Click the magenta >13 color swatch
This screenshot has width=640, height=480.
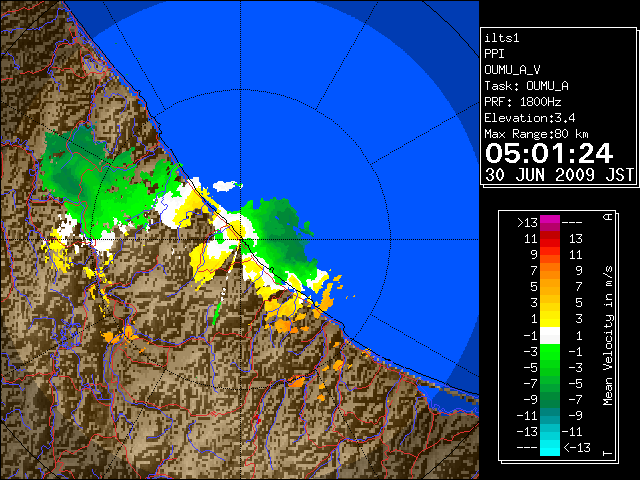550,223
